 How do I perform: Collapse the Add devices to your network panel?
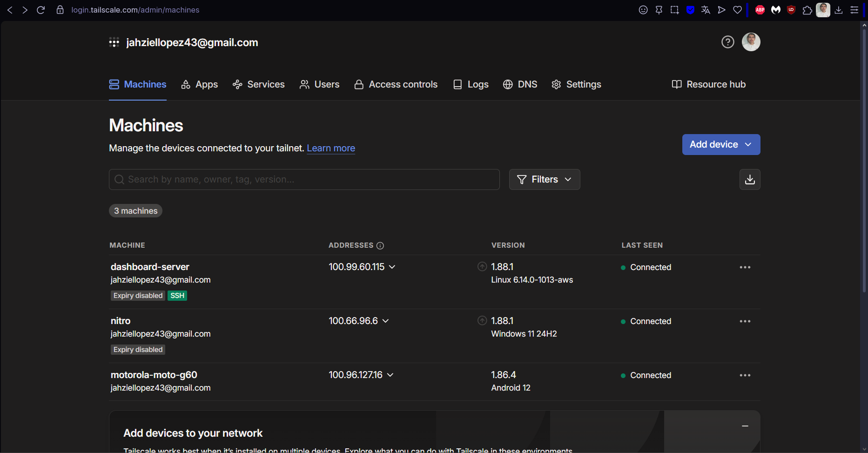click(x=745, y=426)
